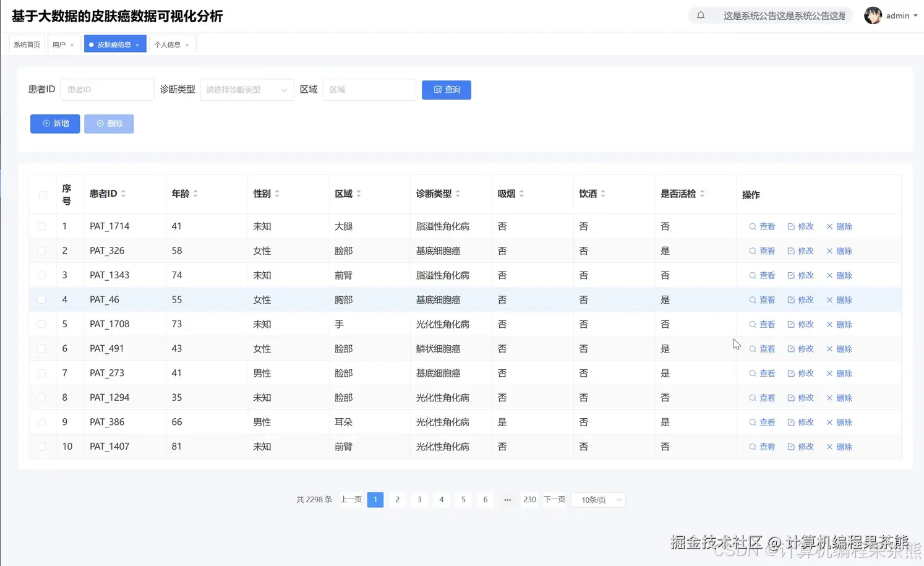Click the 新增 add button
This screenshot has width=924, height=566.
point(55,124)
